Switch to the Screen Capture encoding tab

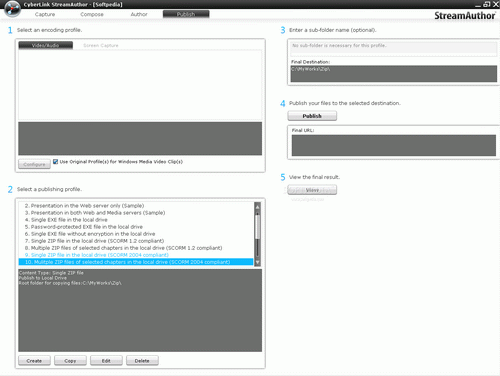click(101, 45)
